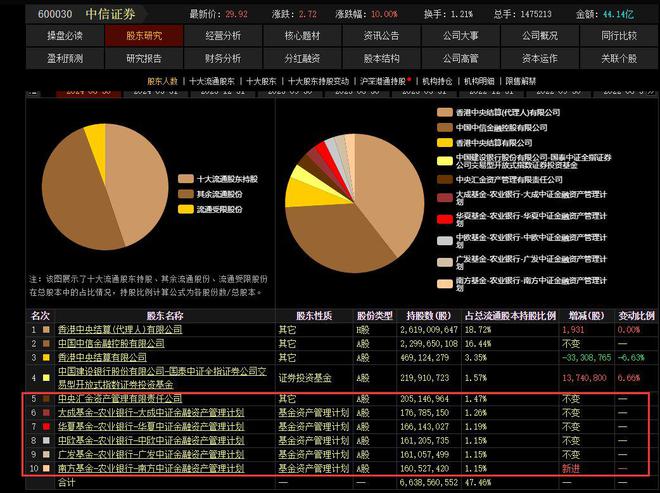Open the 分红融资 tab

point(302,58)
